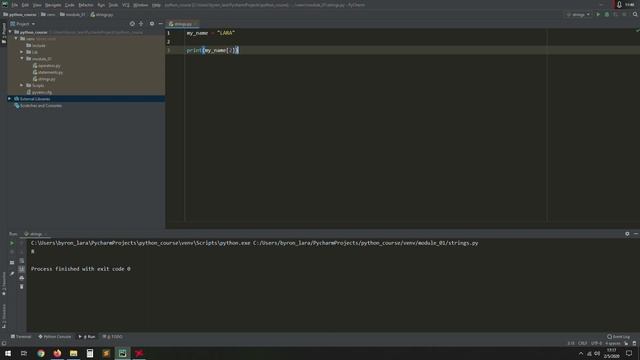The width and height of the screenshot is (640, 360).
Task: Hide the Project panel with minus icon
Action: pos(161,24)
